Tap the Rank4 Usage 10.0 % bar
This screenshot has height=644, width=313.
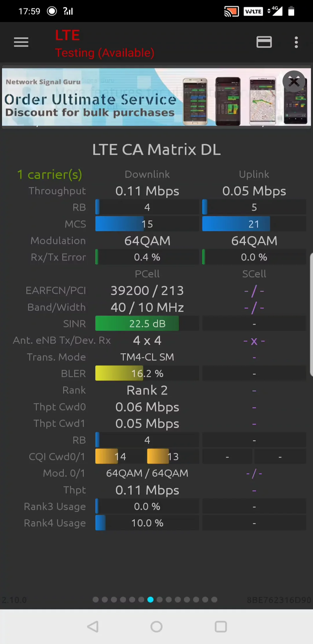pyautogui.click(x=147, y=523)
